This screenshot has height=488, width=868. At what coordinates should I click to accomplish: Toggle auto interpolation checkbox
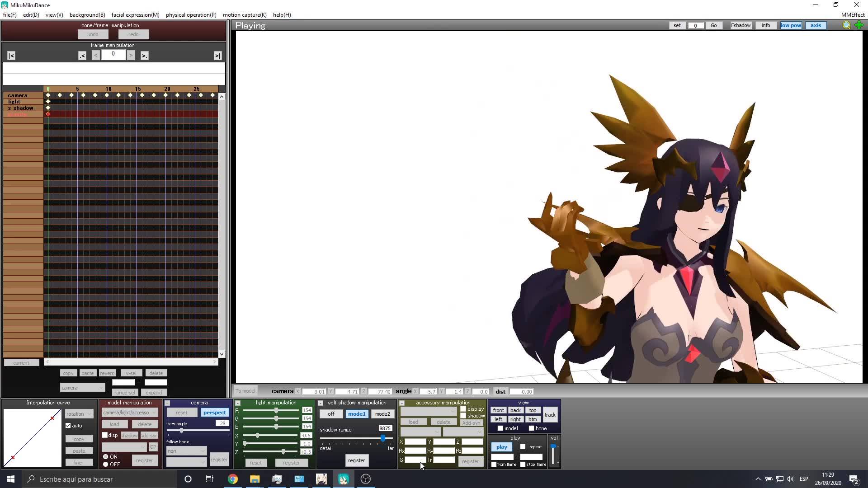68,426
